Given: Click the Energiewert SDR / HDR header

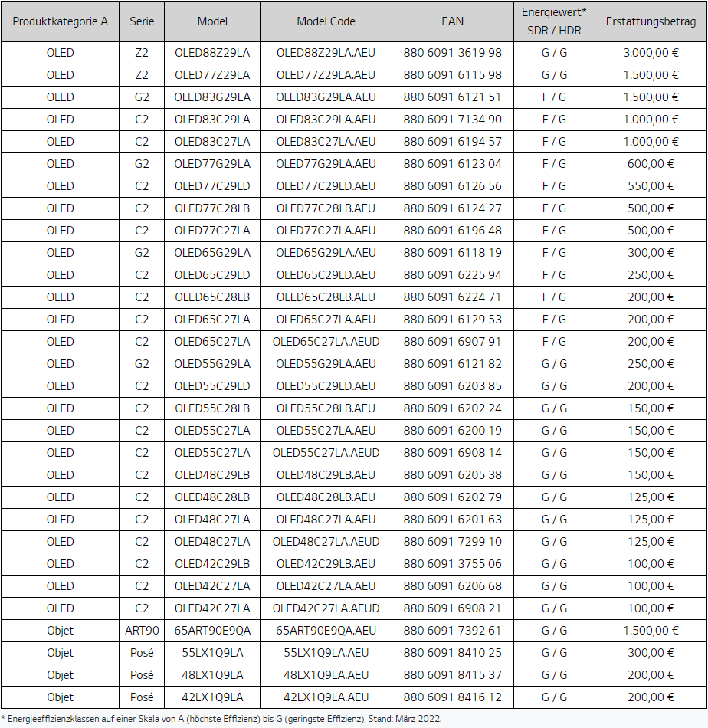Looking at the screenshot, I should click(x=554, y=21).
